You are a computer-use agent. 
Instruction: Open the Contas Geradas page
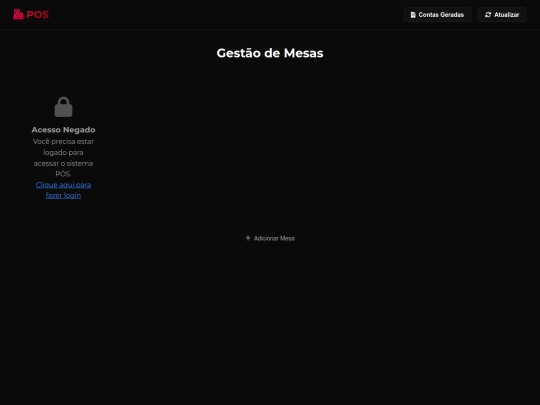pos(437,15)
